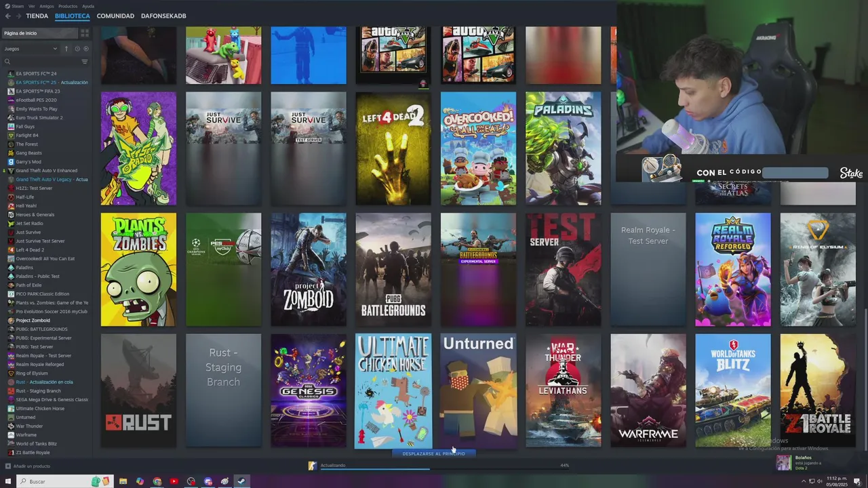
Task: Switch library to grid view icon
Action: pyautogui.click(x=85, y=33)
